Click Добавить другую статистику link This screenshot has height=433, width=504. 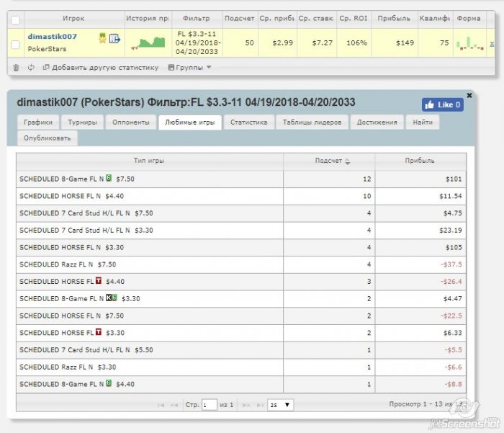(101, 68)
